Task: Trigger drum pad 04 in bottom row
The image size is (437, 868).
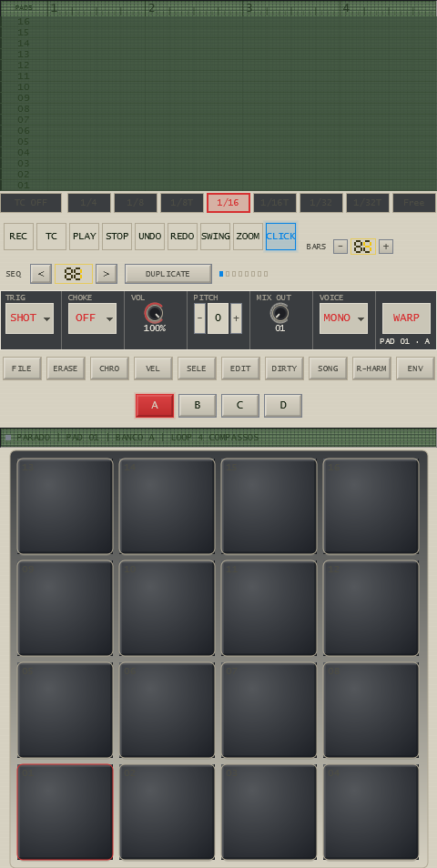Action: tap(371, 812)
